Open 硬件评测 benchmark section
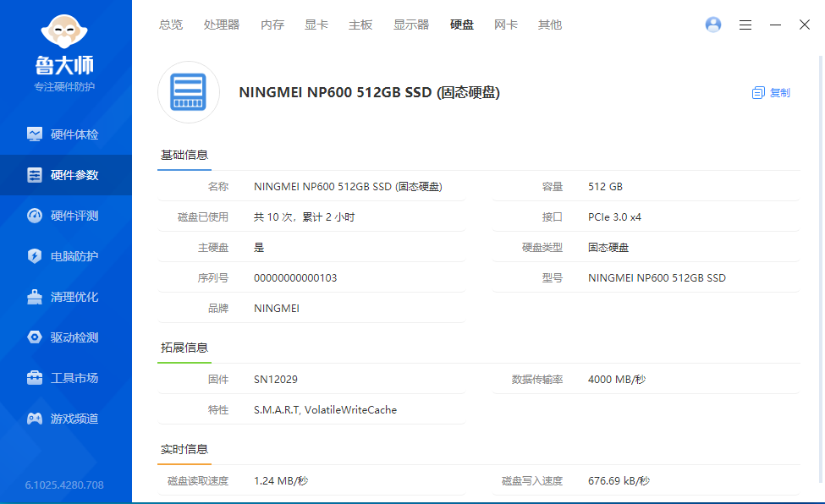This screenshot has width=825, height=504. click(x=66, y=216)
